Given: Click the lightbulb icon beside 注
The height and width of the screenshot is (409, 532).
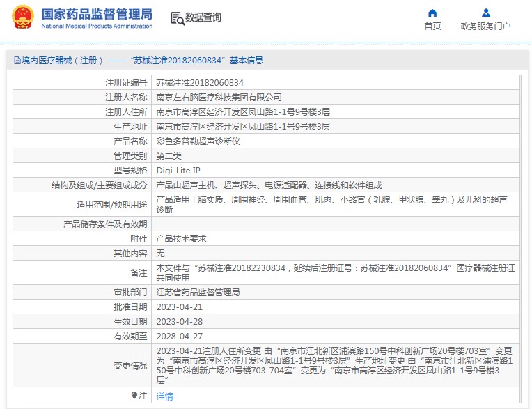Looking at the screenshot, I should (134, 396).
